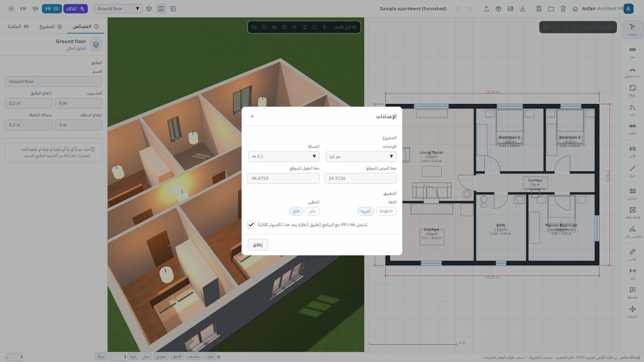This screenshot has width=644, height=362.
Task: Click the إغلاق close button
Action: (258, 245)
